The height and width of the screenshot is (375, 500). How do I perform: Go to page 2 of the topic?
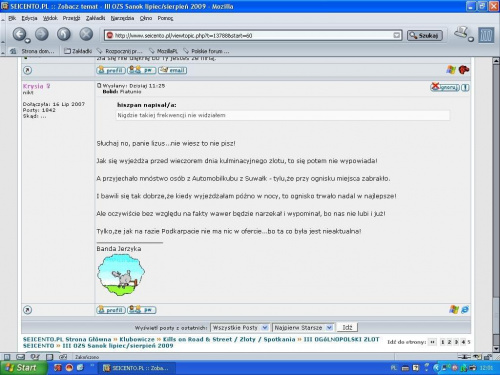coord(449,342)
